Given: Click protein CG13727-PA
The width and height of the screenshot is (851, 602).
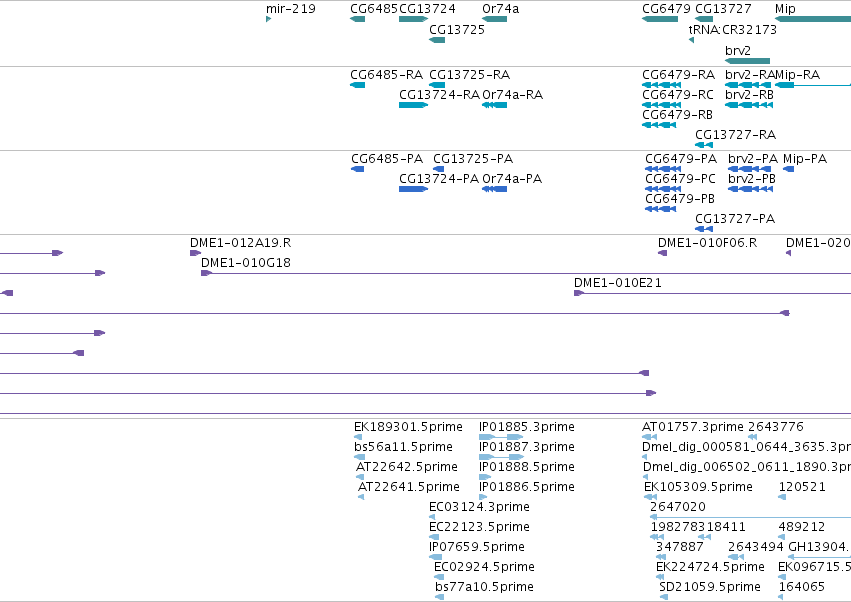Looking at the screenshot, I should click(x=735, y=219).
